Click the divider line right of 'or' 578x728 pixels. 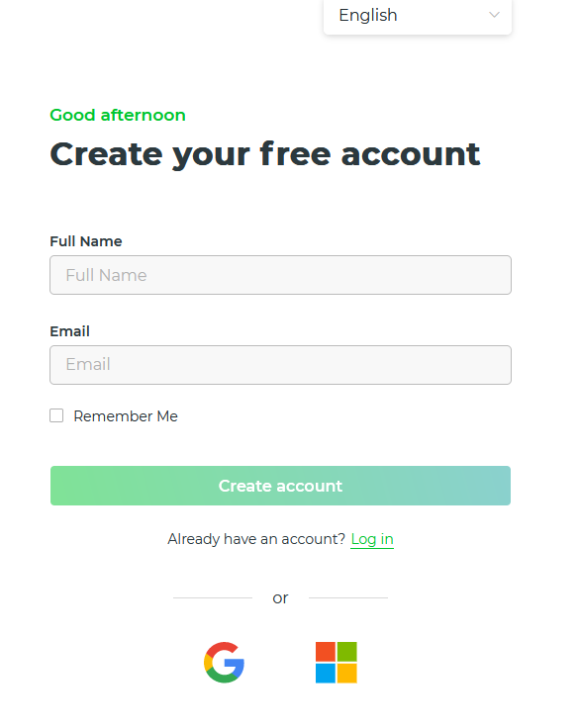click(348, 598)
